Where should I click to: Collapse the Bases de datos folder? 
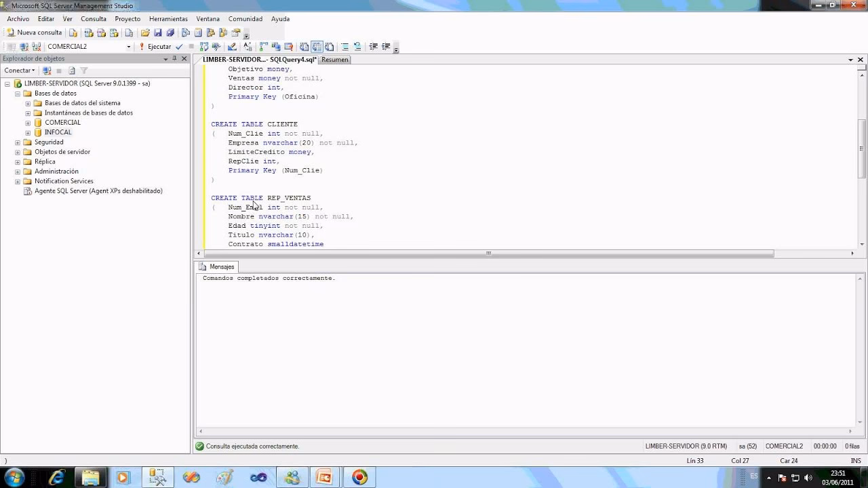(x=18, y=94)
